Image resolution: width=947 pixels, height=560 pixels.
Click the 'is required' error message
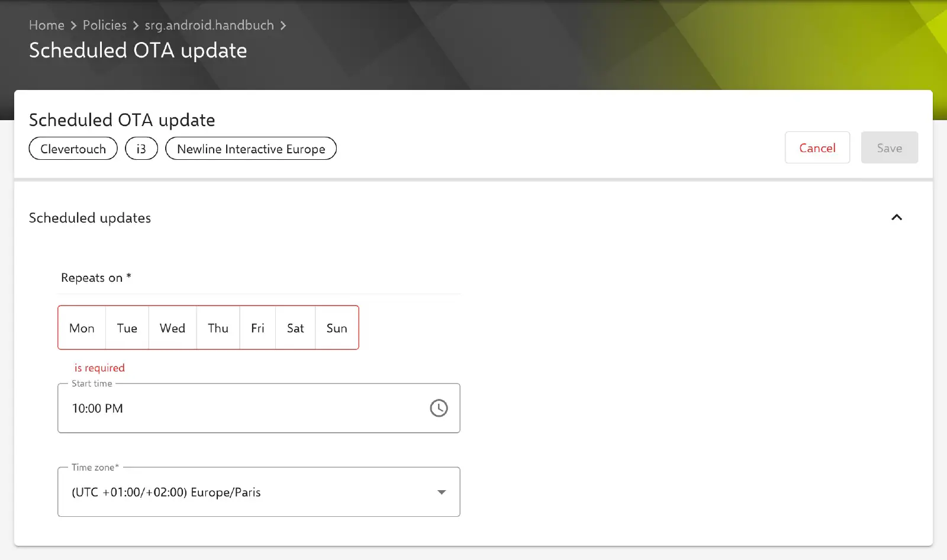[x=99, y=368]
